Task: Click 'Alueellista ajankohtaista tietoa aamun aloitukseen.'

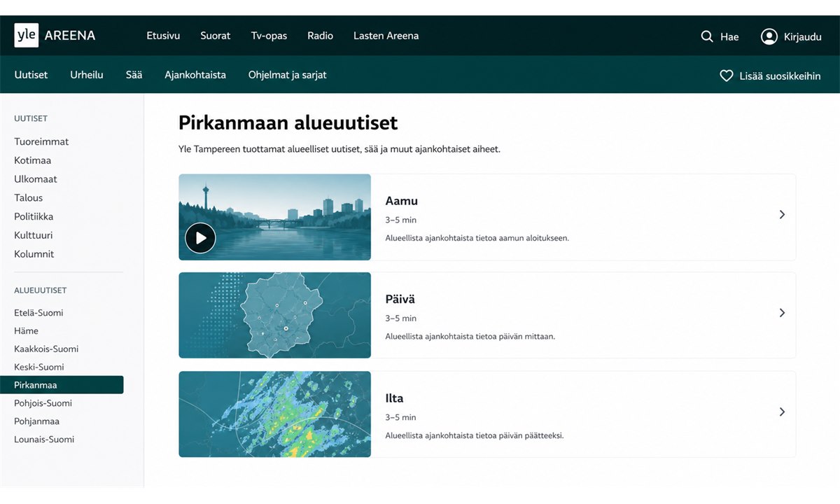Action: (x=477, y=238)
